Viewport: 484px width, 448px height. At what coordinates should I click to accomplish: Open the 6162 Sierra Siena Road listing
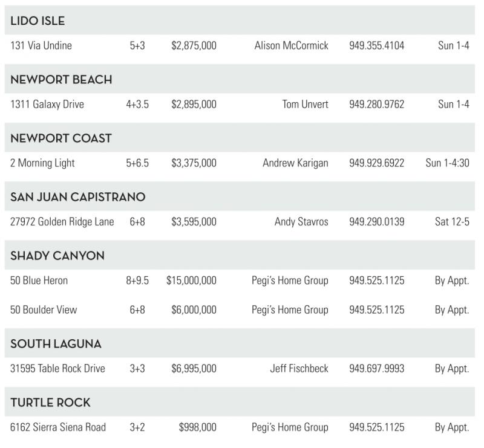click(58, 427)
